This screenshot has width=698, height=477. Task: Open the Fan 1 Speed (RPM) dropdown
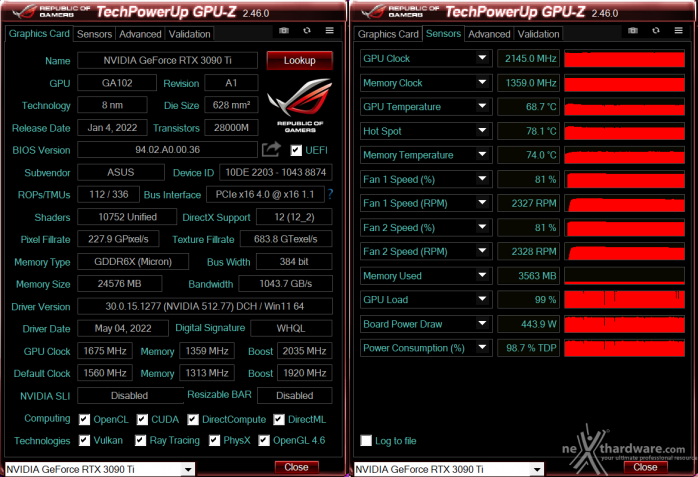482,203
